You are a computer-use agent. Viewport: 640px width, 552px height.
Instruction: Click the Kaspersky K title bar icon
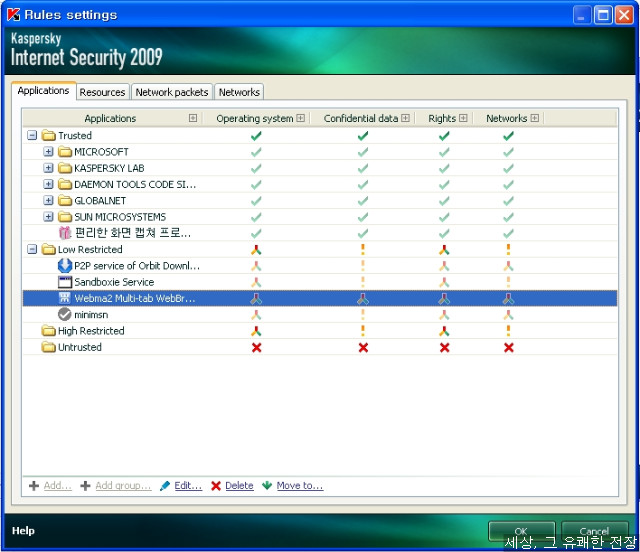click(x=13, y=15)
